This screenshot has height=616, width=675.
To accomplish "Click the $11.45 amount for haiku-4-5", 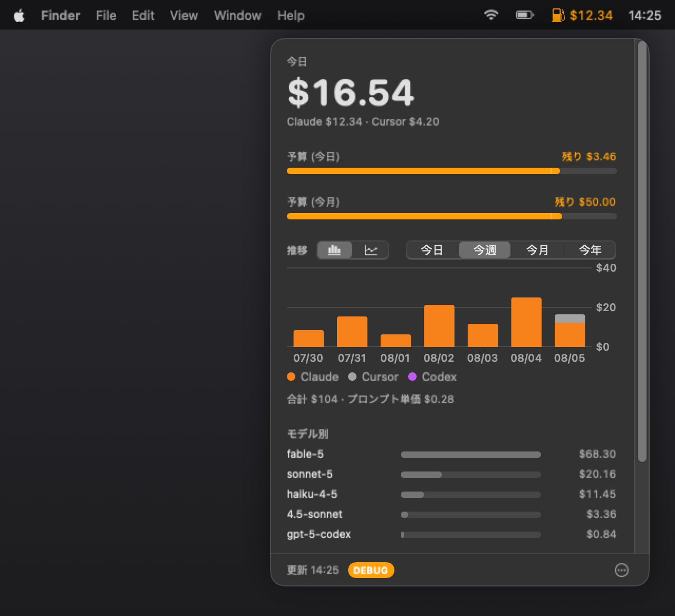I will (597, 494).
